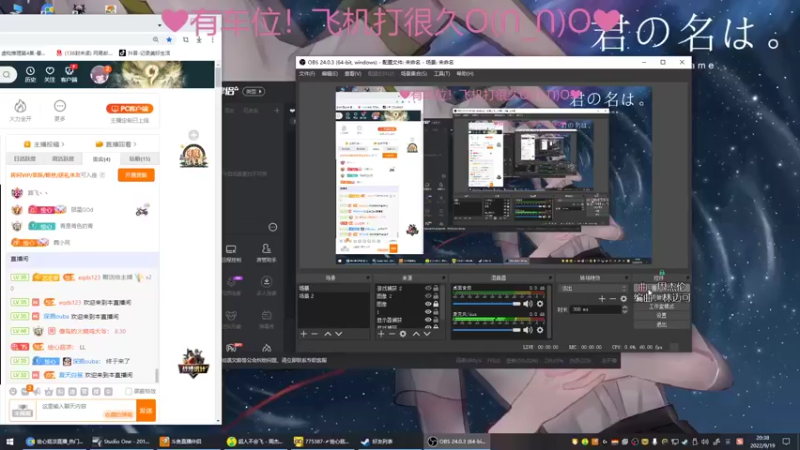Click the 设置 settings button in OBS Controls
Image resolution: width=800 pixels, height=450 pixels.
pos(662,315)
